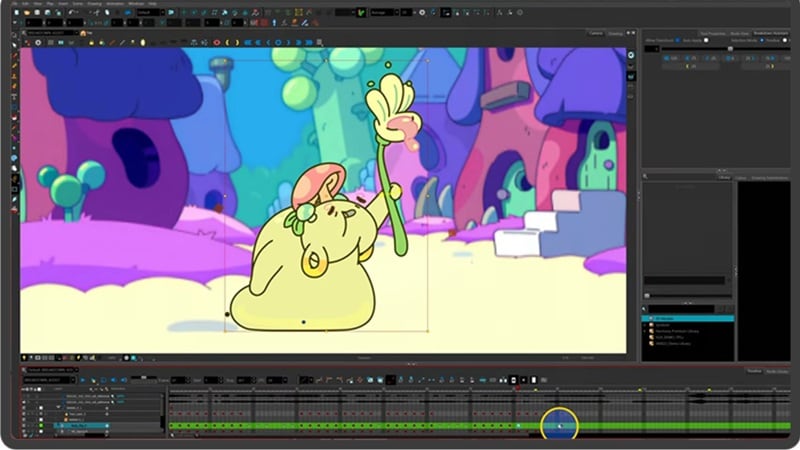The width and height of the screenshot is (800, 450).
Task: Switch to the Drawing view tab
Action: (x=615, y=34)
